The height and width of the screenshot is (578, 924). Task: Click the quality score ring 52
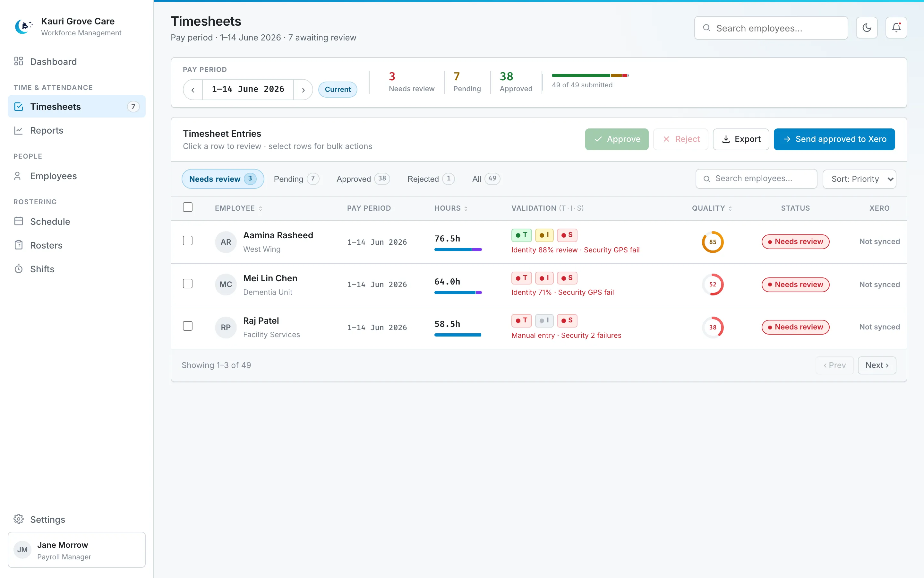[713, 285]
